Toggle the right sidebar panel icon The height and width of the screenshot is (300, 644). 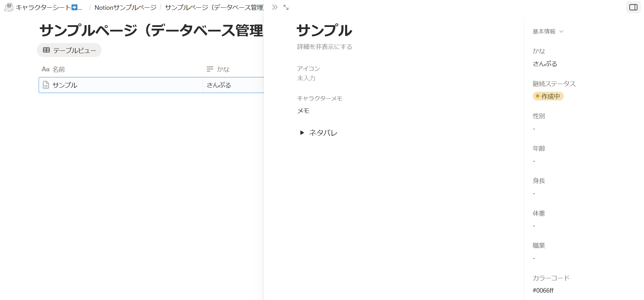(x=633, y=7)
